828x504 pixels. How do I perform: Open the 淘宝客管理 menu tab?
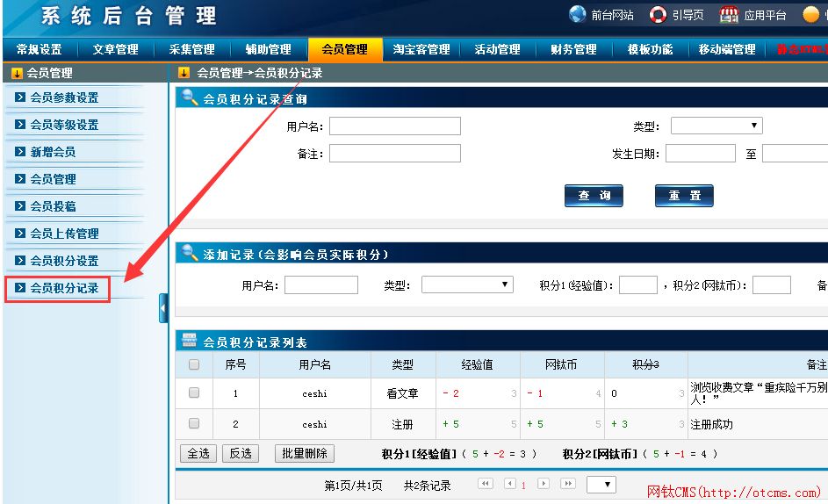coord(421,50)
